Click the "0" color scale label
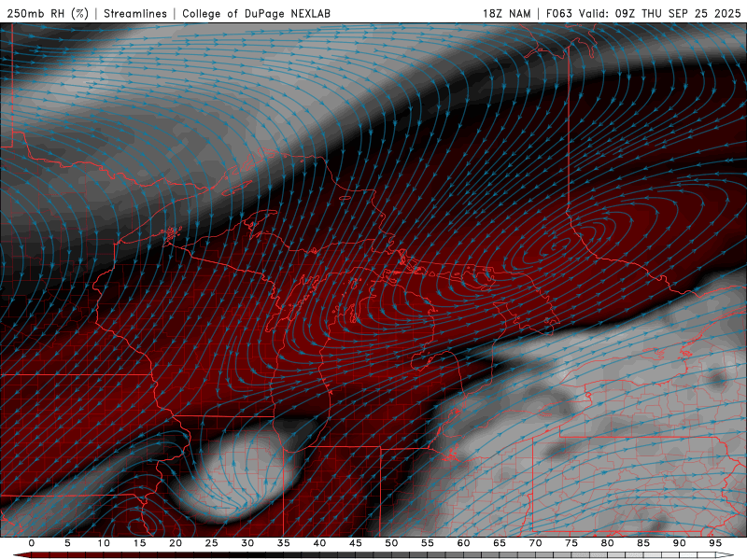Image resolution: width=747 pixels, height=560 pixels. click(x=32, y=543)
